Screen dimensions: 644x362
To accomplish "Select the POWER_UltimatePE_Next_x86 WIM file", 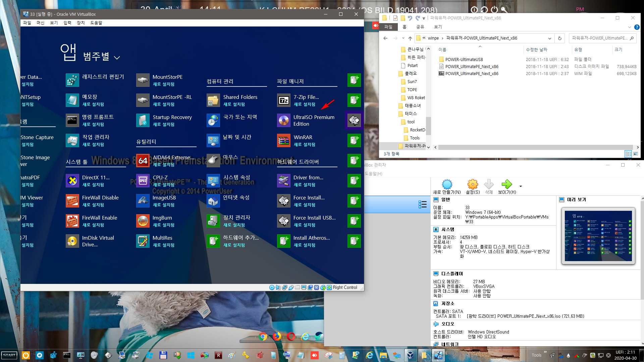I will tap(472, 73).
